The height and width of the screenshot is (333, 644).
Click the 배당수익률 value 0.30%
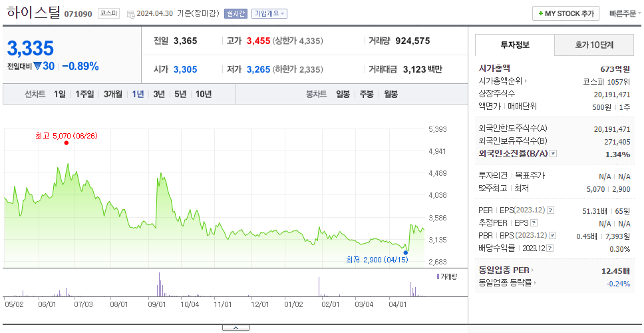click(x=620, y=249)
